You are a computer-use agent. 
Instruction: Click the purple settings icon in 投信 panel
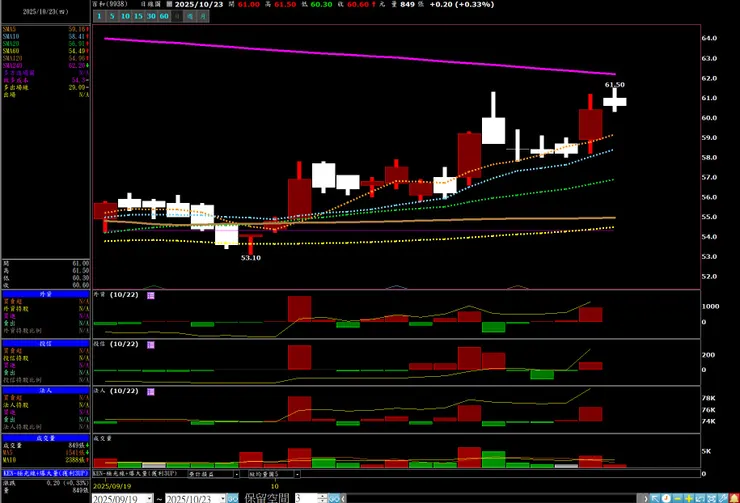(x=151, y=345)
